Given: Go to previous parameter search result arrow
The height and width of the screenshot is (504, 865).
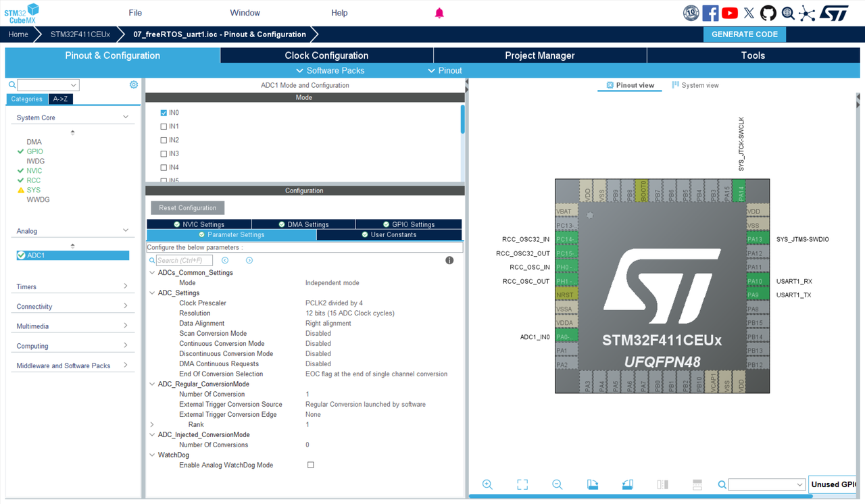Looking at the screenshot, I should click(x=225, y=260).
